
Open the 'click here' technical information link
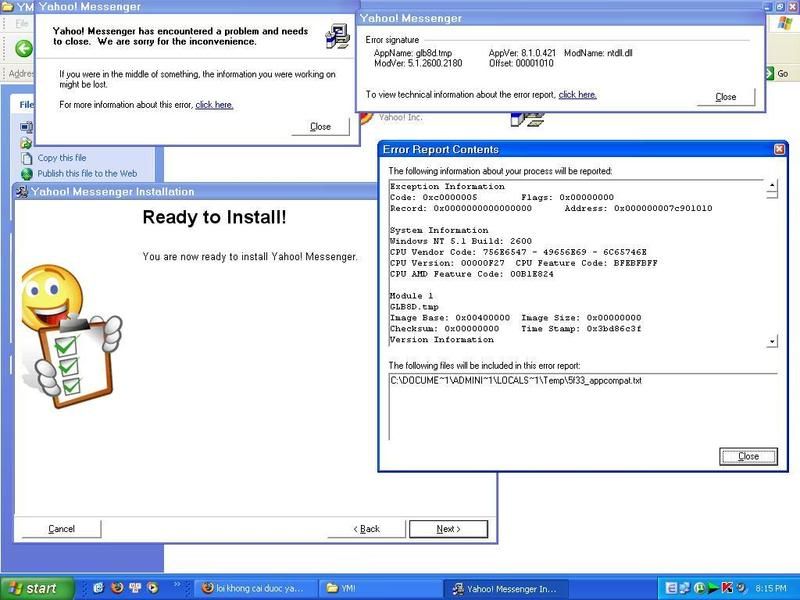pyautogui.click(x=578, y=94)
